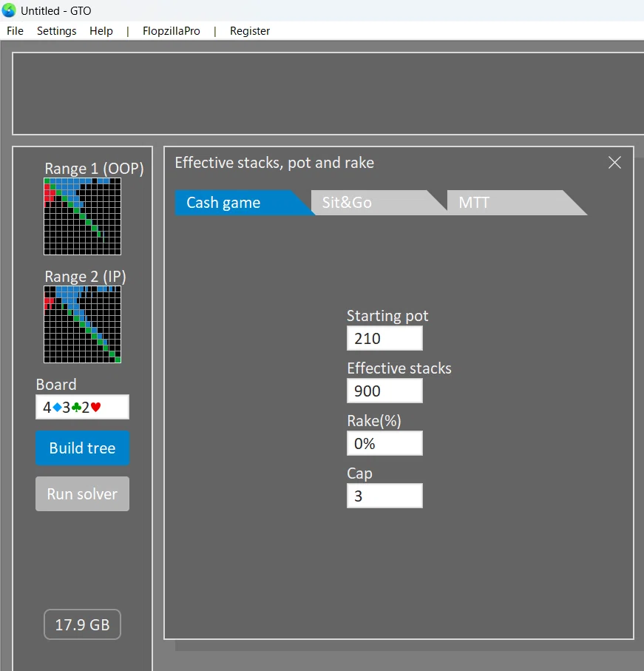Click the panel title 'Effective stacks, pot and rake'
Screen dimensions: 644x671
274,163
